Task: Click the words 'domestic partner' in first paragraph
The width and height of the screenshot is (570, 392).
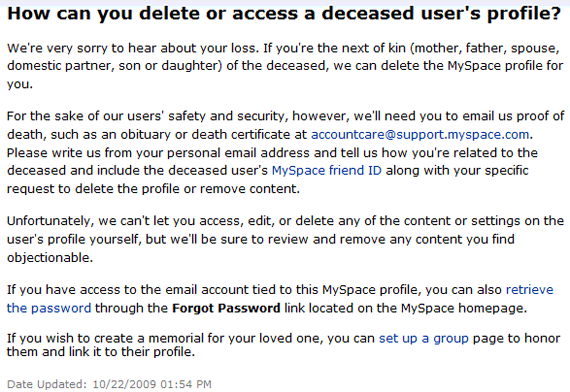Action: point(59,66)
